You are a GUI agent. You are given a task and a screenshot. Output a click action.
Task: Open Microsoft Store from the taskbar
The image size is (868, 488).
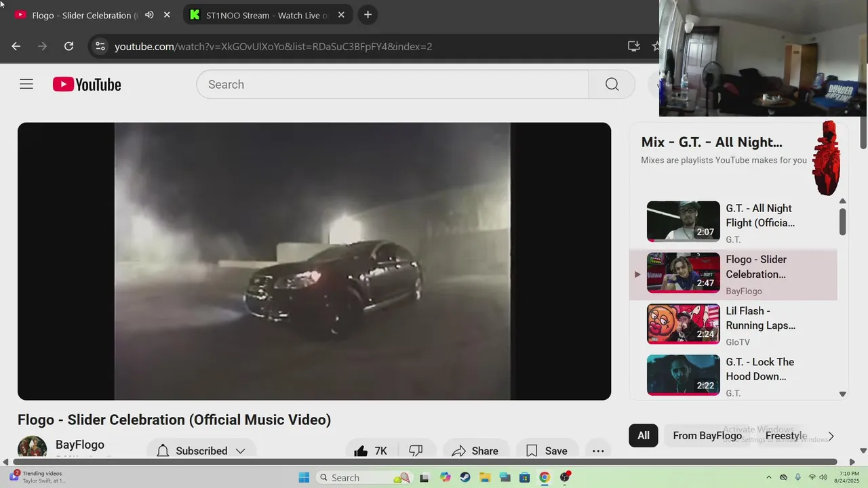click(x=524, y=477)
